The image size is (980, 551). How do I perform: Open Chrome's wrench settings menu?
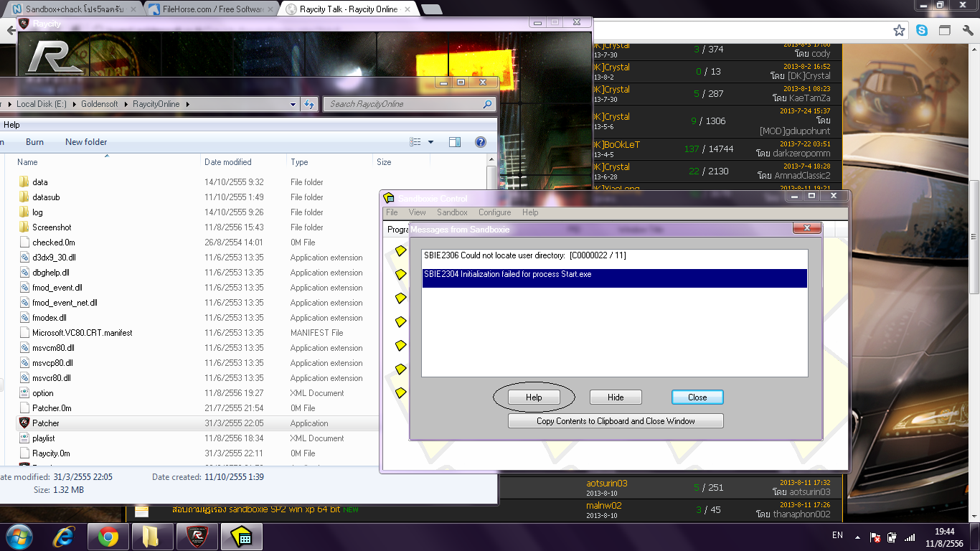[967, 30]
